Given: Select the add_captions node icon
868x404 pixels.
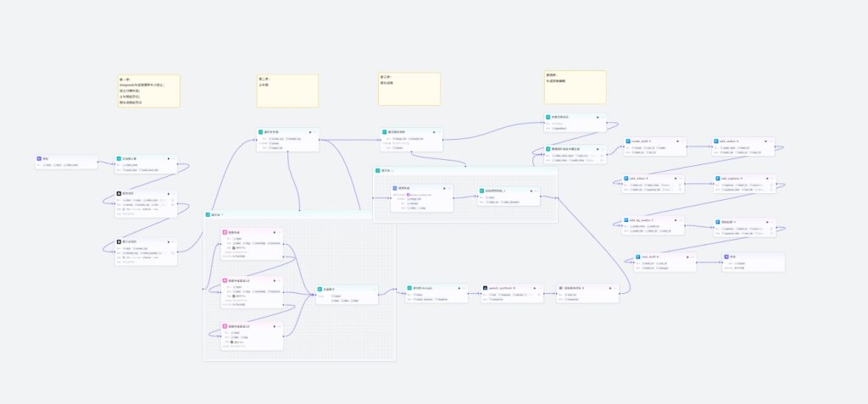Looking at the screenshot, I should tap(717, 179).
